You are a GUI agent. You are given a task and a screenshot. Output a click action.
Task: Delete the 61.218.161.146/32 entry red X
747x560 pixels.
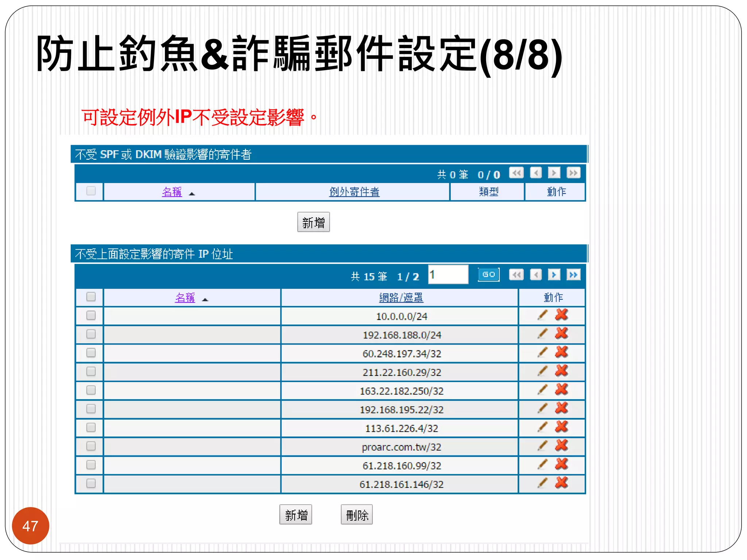561,483
